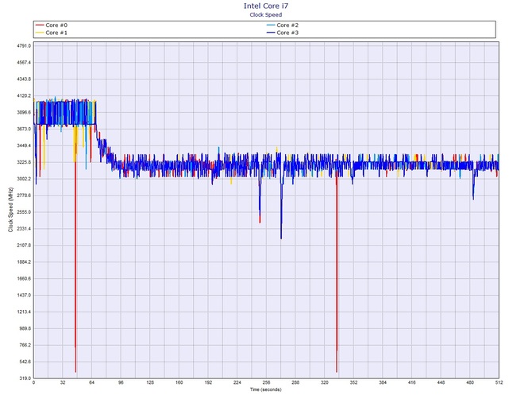This screenshot has width=532, height=399.
Task: Click the Core #2 legend entry
Action: pyautogui.click(x=283, y=25)
